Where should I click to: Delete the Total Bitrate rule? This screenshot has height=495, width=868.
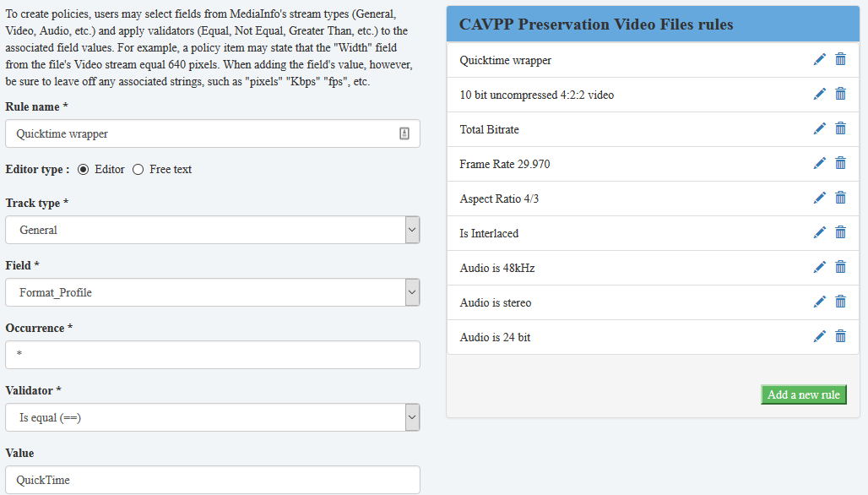point(840,128)
